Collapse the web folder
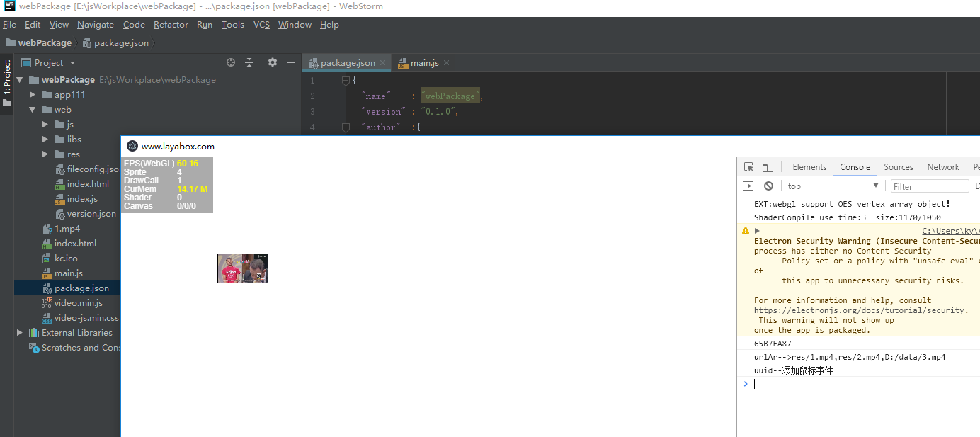 (33, 110)
